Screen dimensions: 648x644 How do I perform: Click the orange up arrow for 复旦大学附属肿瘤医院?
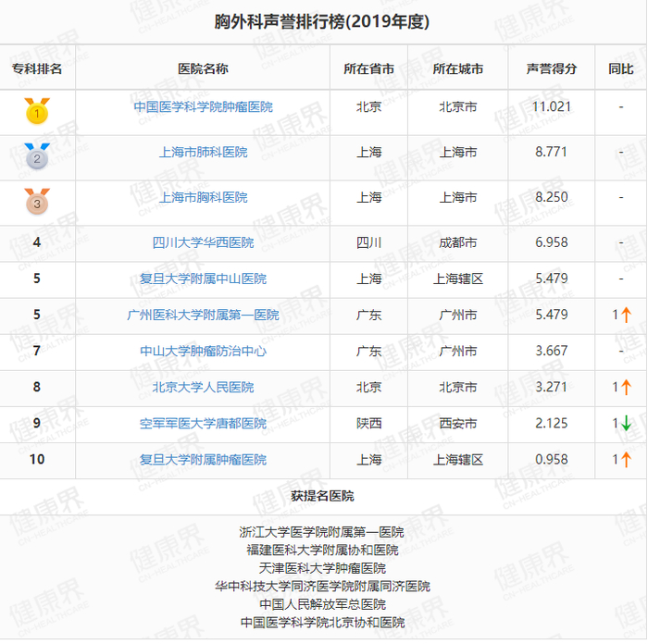click(627, 460)
